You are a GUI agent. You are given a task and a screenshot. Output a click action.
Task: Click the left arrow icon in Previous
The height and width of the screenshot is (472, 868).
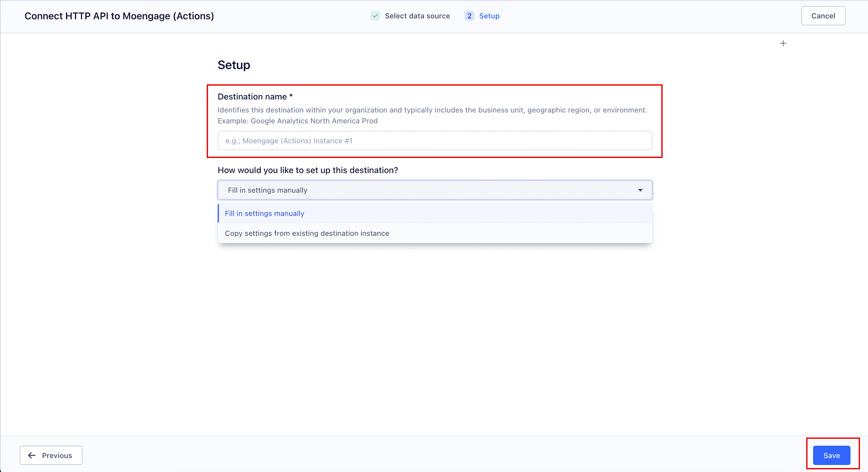click(32, 455)
